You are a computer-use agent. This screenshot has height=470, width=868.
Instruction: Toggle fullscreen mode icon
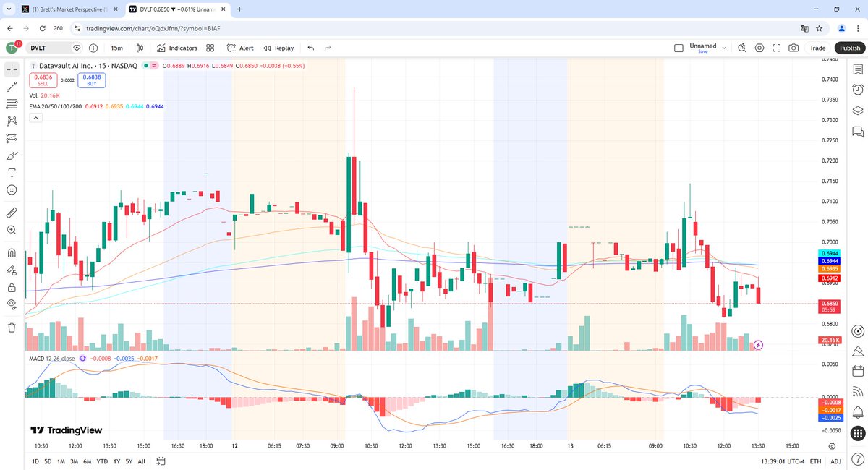point(777,48)
